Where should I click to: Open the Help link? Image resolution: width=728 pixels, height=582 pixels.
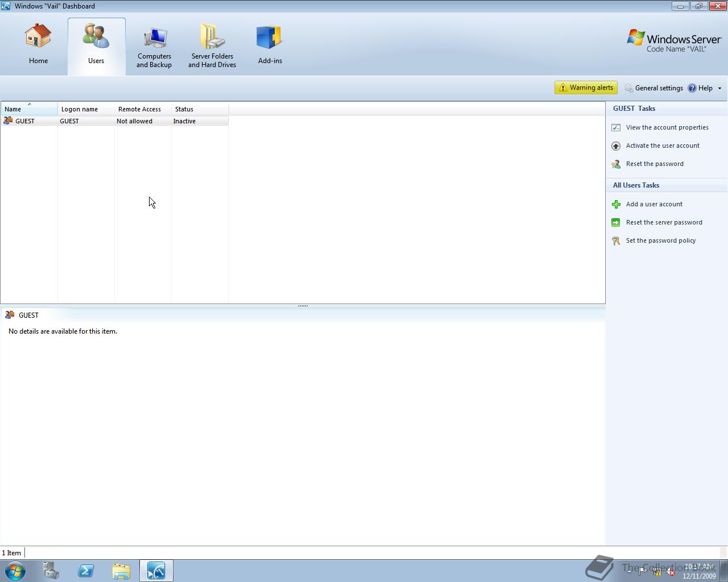point(700,88)
